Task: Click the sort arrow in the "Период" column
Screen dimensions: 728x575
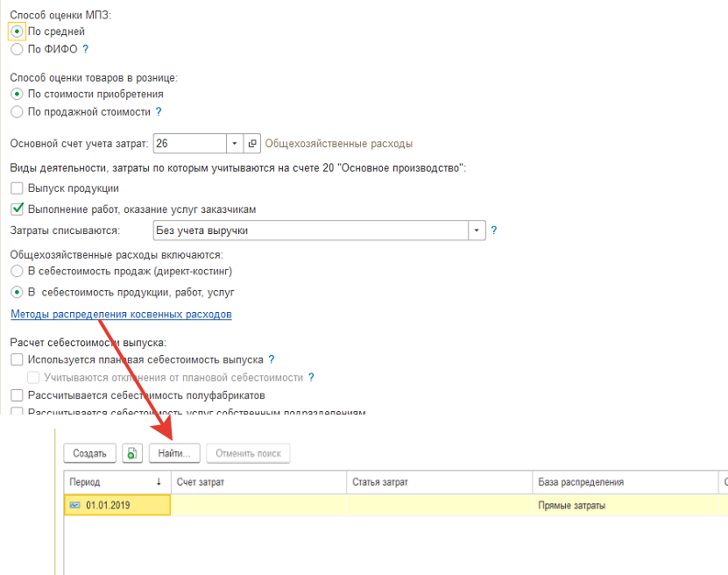Action: click(x=159, y=482)
